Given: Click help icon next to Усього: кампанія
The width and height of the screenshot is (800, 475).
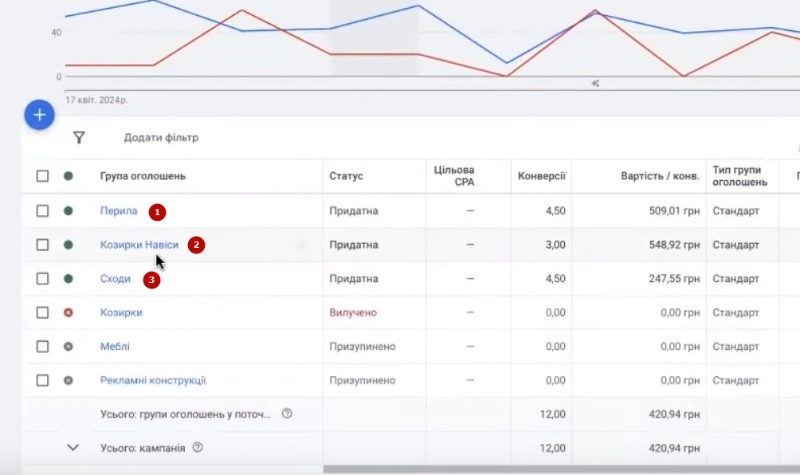Looking at the screenshot, I should [197, 448].
